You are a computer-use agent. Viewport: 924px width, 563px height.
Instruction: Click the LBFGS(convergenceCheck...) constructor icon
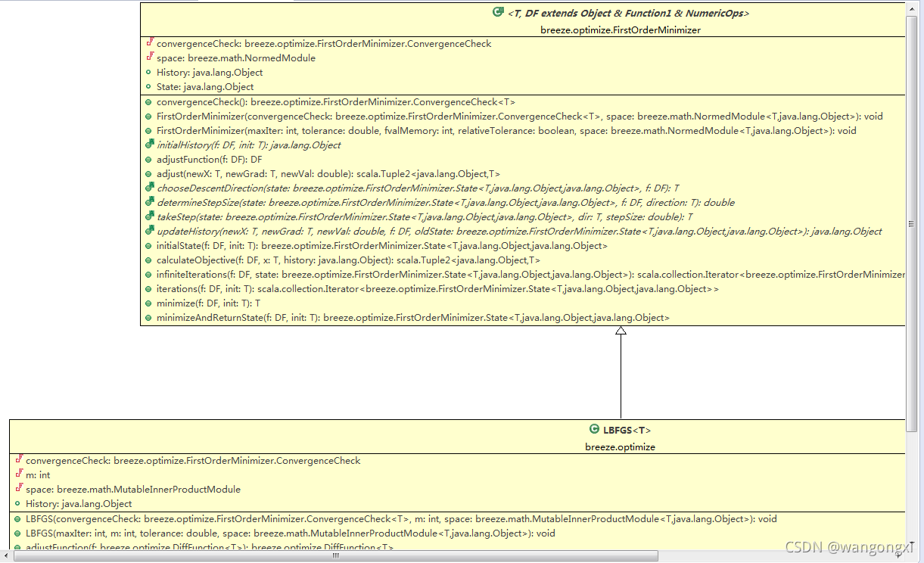pyautogui.click(x=18, y=519)
